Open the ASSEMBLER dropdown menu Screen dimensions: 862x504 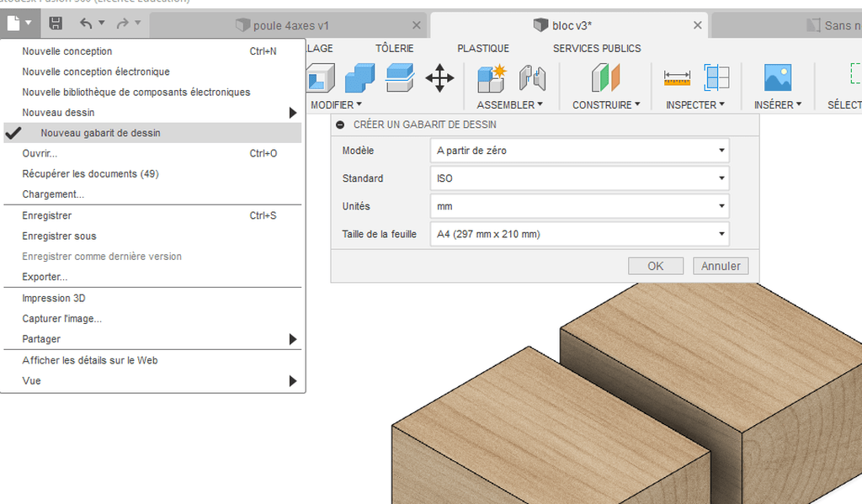coord(509,104)
